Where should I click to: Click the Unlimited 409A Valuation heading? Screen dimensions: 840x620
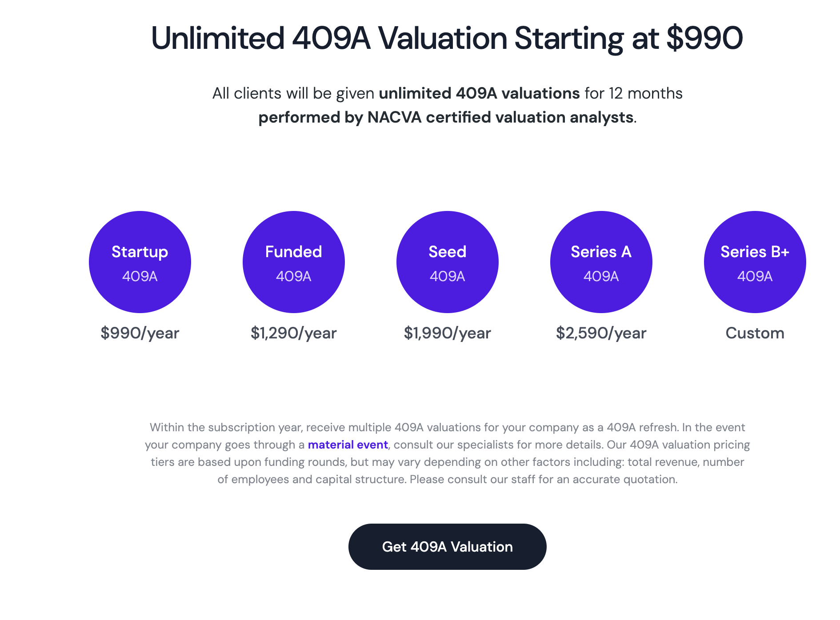click(447, 38)
